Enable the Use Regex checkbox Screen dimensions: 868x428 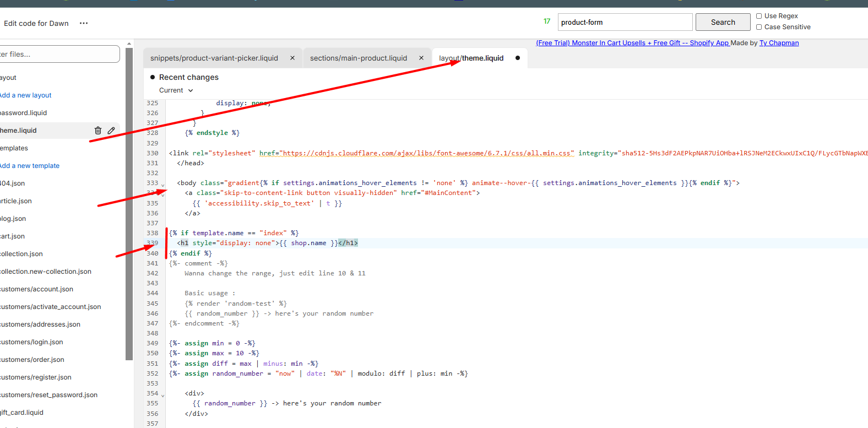click(x=759, y=16)
